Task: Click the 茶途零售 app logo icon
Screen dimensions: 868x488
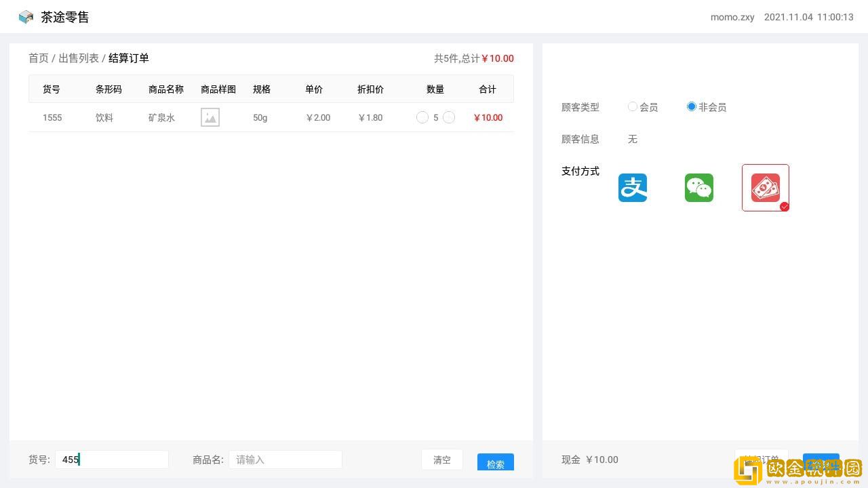Action: [26, 17]
